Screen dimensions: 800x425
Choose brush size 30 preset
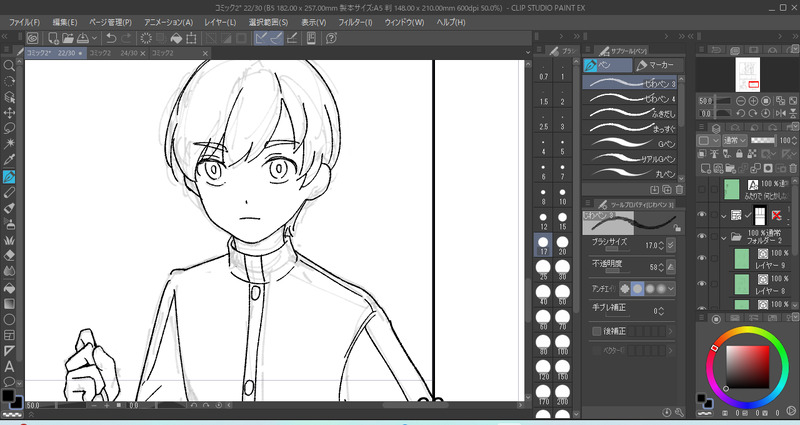click(562, 269)
